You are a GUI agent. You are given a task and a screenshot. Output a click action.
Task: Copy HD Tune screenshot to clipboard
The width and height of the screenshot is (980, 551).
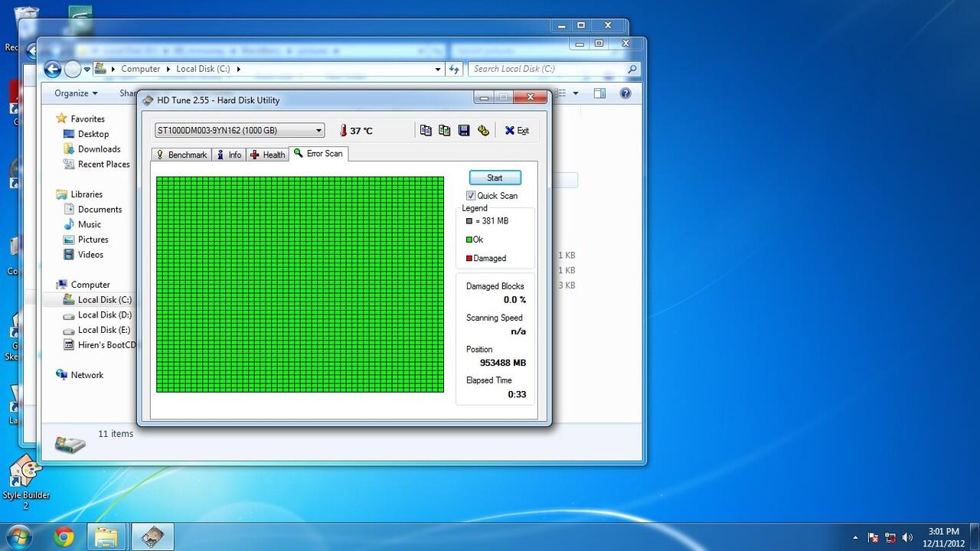444,130
